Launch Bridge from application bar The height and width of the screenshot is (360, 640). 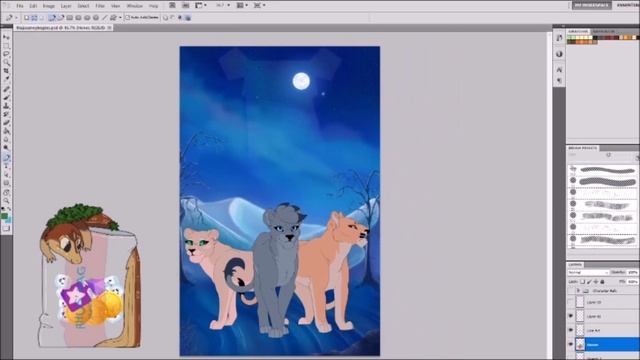172,5
